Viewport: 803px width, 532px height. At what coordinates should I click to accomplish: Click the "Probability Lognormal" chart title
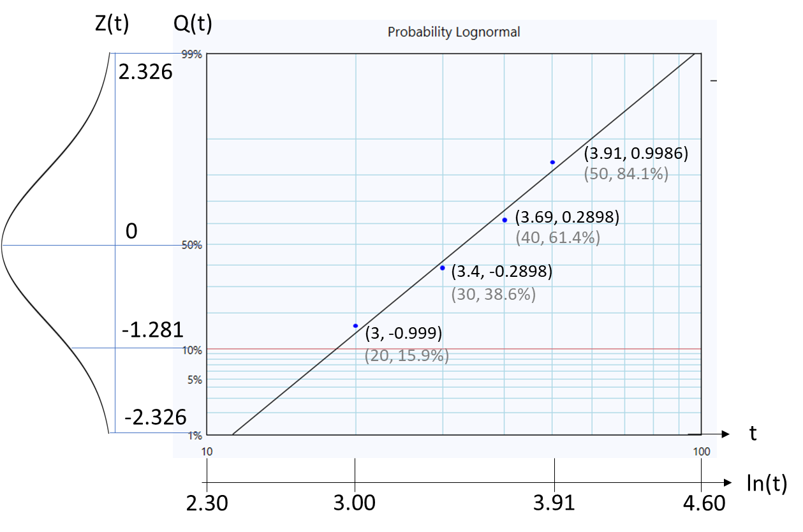point(453,32)
